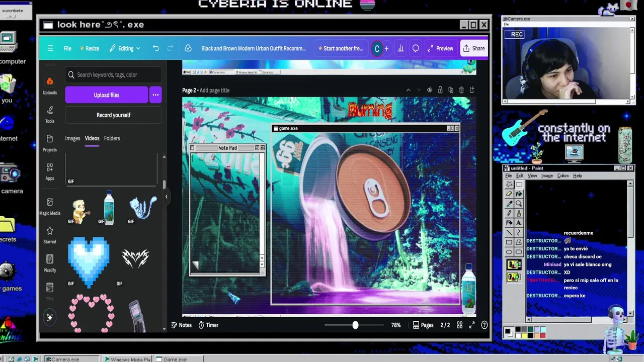The height and width of the screenshot is (362, 644).
Task: Open the Uploads sidebar panel
Action: [50, 85]
